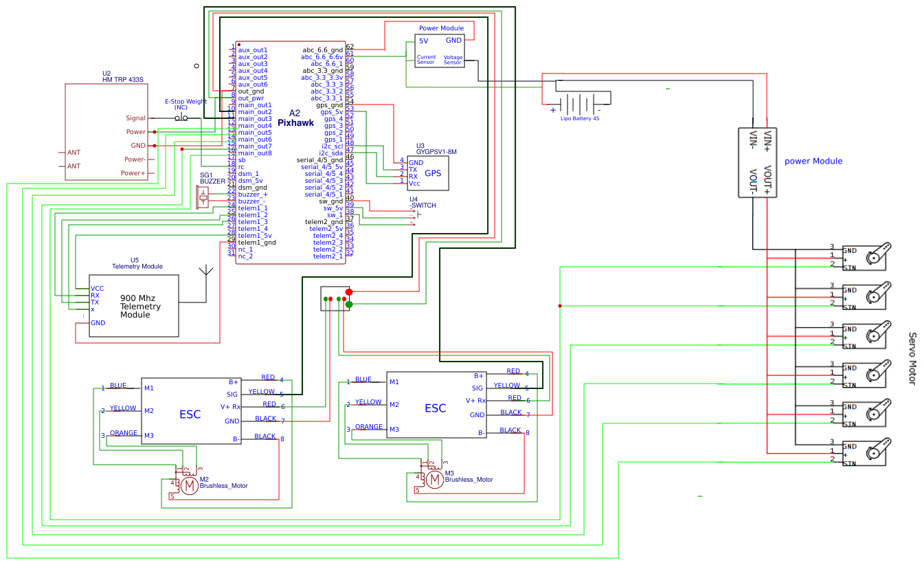Image resolution: width=924 pixels, height=565 pixels.
Task: Select the abc_3.3_3.3v pin label
Action: pyautogui.click(x=322, y=78)
